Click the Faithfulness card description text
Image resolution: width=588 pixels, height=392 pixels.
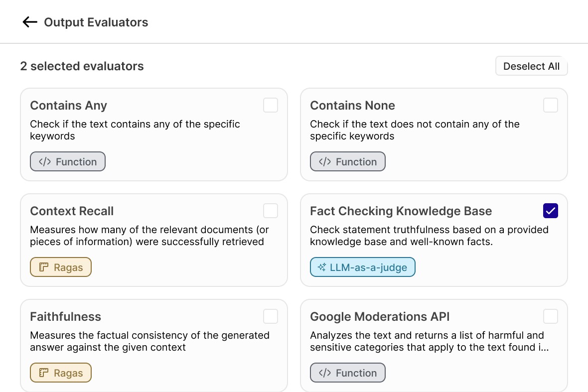(x=149, y=341)
